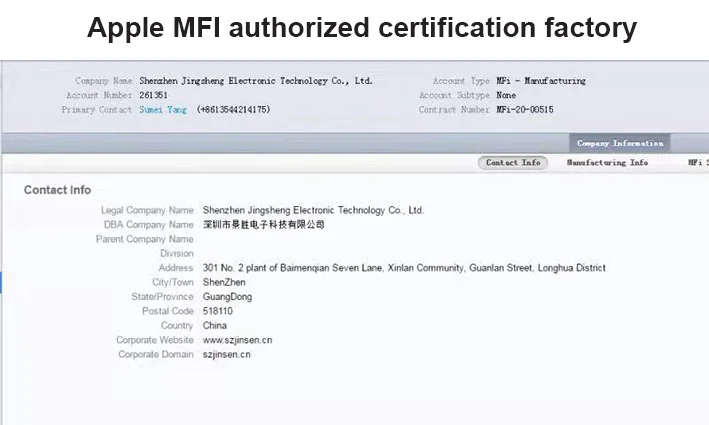Select the phone number (+8613544214175)
Image resolution: width=709 pixels, height=425 pixels.
point(233,110)
